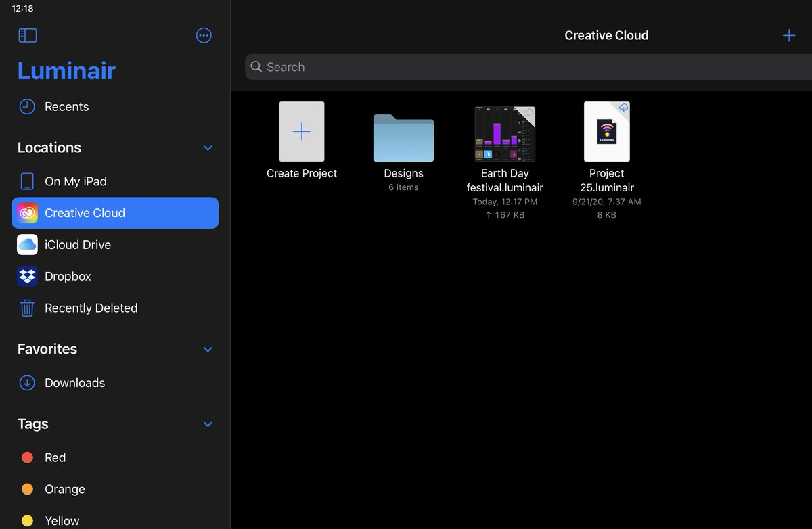
Task: Click the Creative Cloud logo icon
Action: [x=27, y=213]
